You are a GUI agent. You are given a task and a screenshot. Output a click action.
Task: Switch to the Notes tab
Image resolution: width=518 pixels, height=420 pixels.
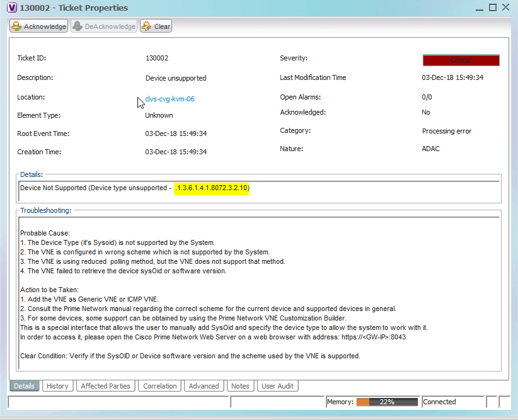point(240,386)
